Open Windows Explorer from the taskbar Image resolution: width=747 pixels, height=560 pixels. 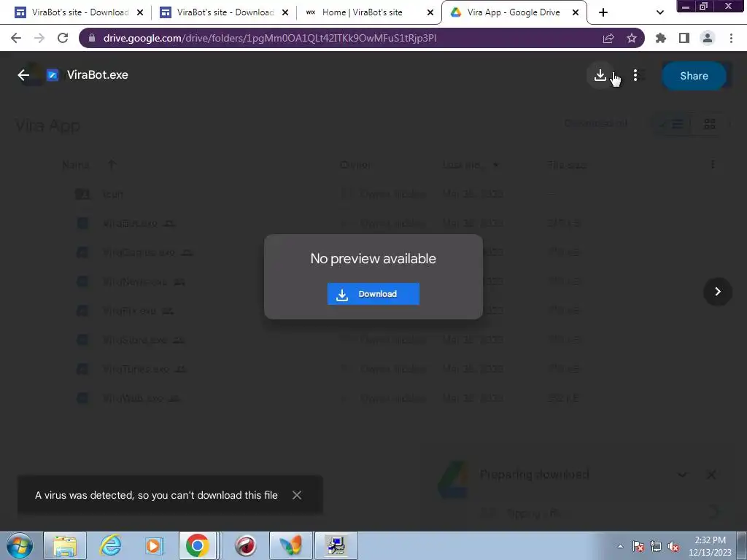(65, 545)
